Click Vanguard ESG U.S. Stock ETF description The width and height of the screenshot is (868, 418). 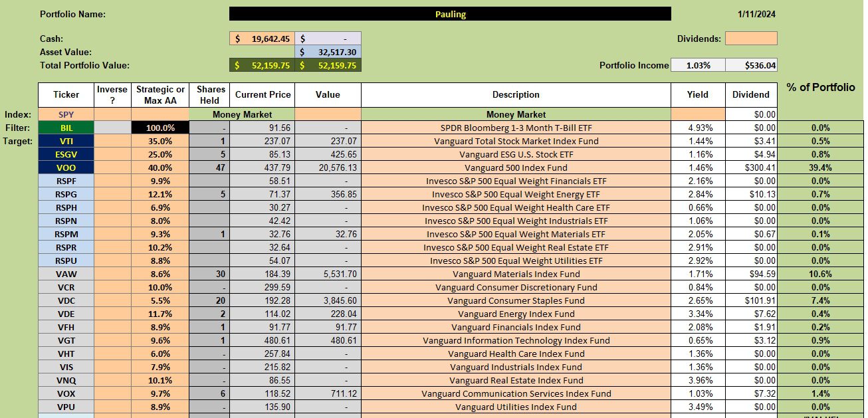pyautogui.click(x=516, y=154)
